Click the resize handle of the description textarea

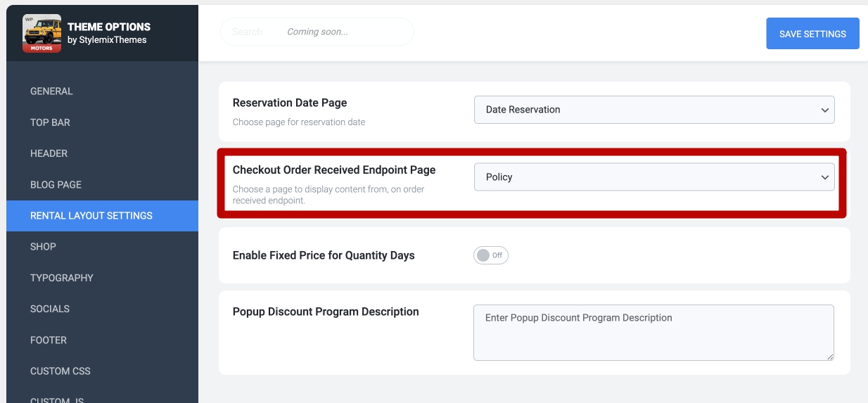(x=830, y=357)
